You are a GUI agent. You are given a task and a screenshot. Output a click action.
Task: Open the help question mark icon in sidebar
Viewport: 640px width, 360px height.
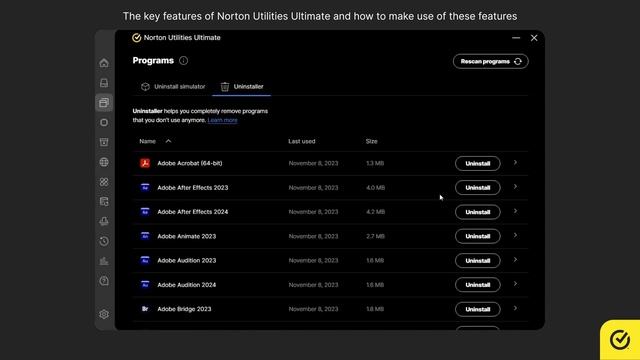(104, 281)
